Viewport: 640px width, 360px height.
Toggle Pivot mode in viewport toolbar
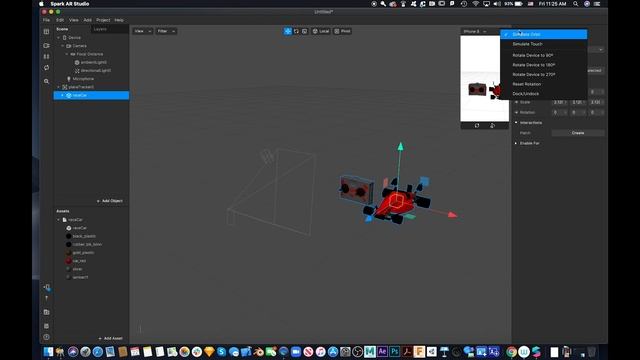(x=342, y=31)
